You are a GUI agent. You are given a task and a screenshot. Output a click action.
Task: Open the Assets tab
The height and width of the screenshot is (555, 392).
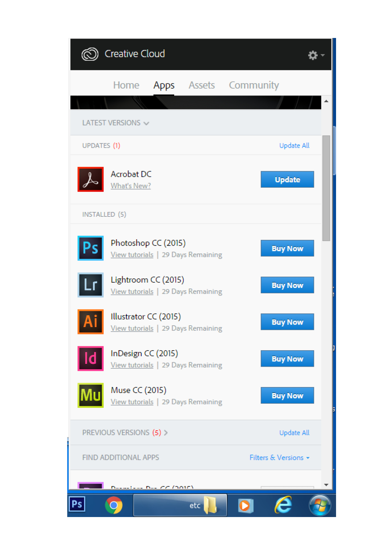pos(202,85)
